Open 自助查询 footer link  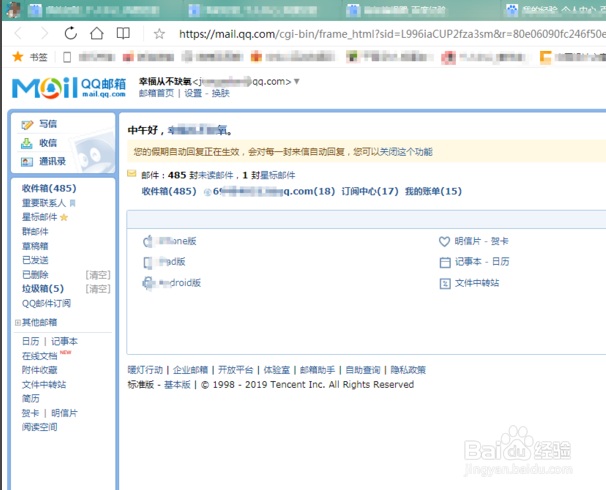(x=363, y=370)
